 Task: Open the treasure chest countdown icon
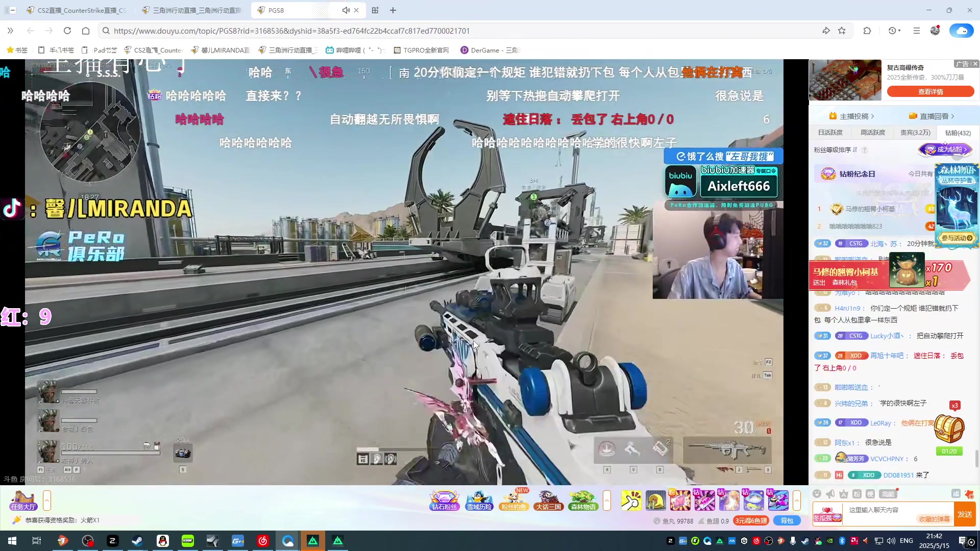click(949, 429)
